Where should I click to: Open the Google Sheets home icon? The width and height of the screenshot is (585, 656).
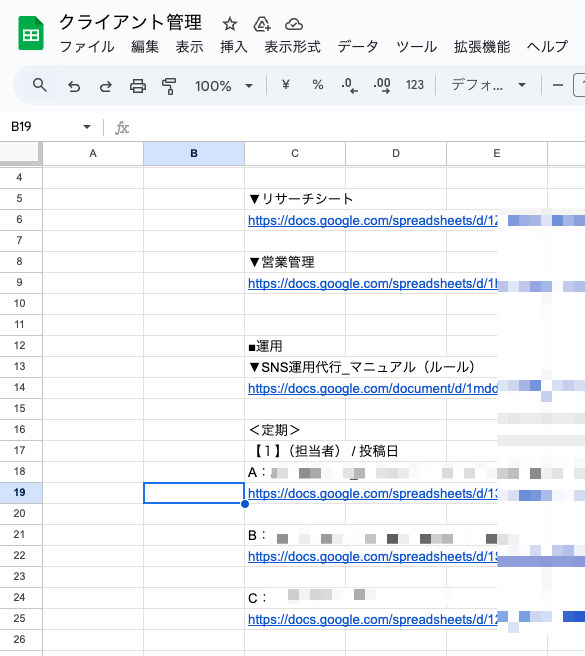[31, 33]
